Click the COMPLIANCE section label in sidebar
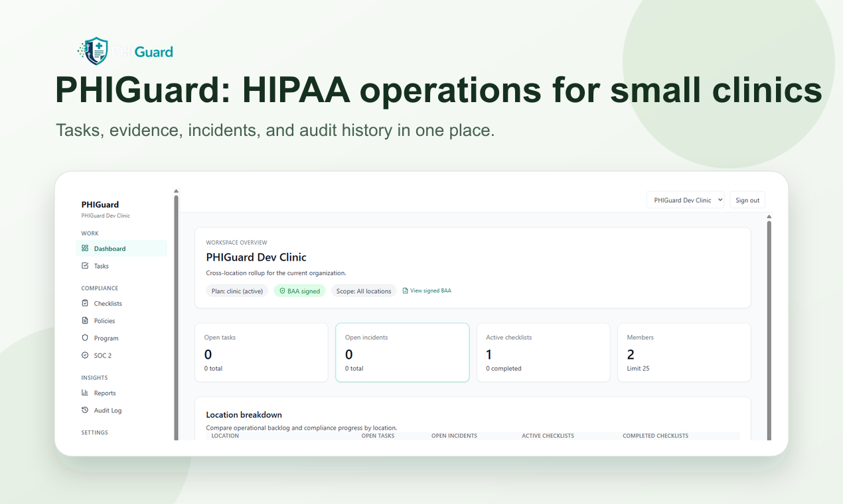 [x=100, y=288]
